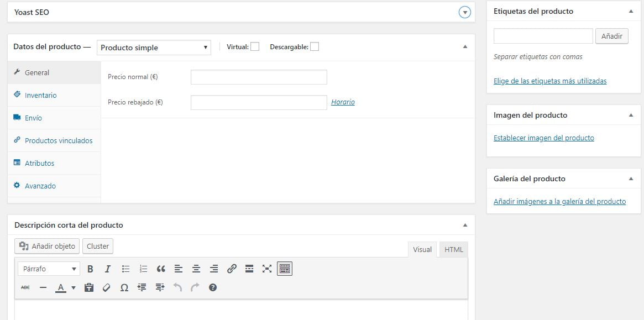Switch the editor to fullscreen mode
Image resolution: width=644 pixels, height=320 pixels.
(267, 269)
